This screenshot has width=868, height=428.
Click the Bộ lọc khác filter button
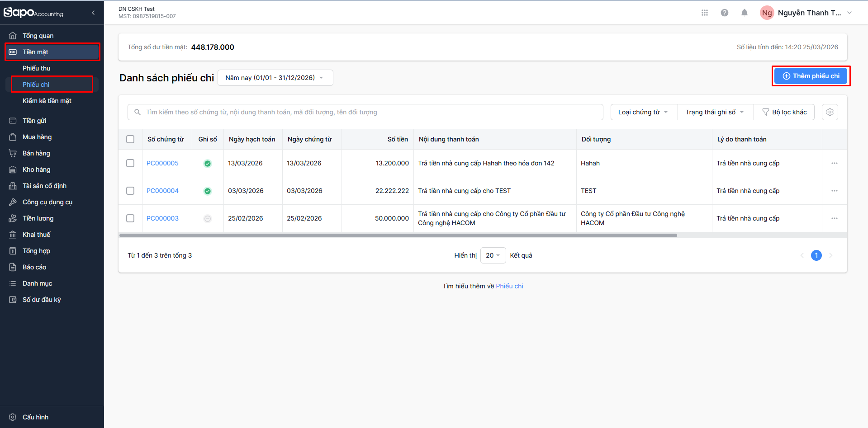coord(784,112)
